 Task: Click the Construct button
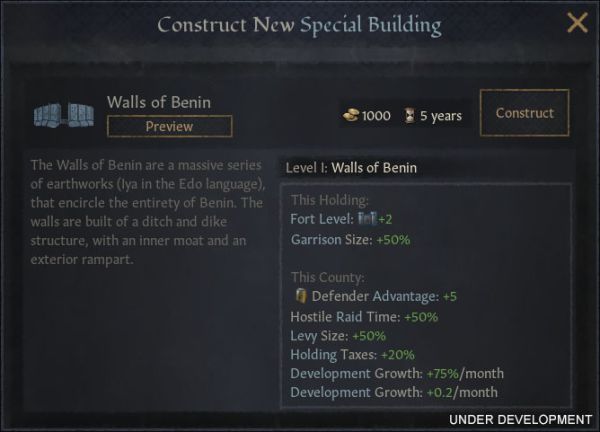(524, 113)
